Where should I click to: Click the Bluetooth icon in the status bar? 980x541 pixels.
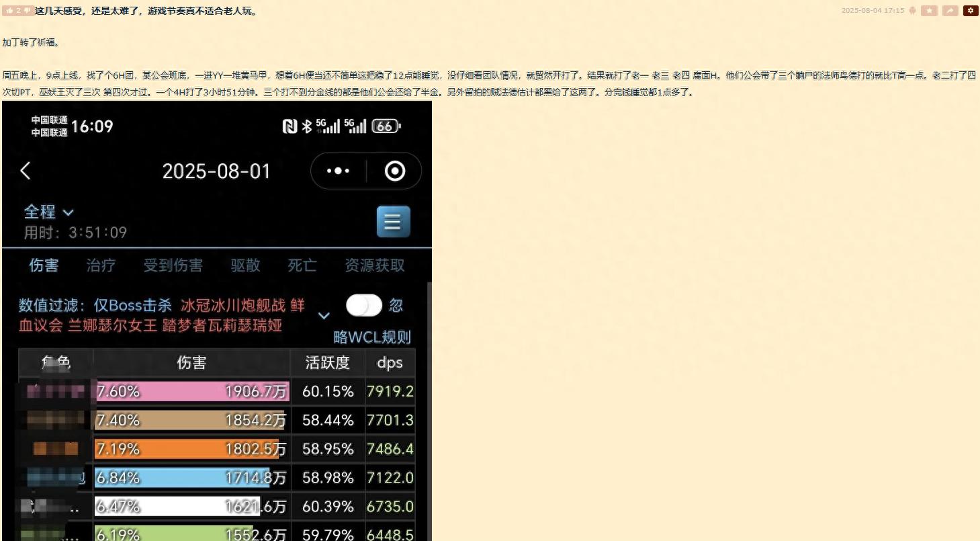coord(309,126)
